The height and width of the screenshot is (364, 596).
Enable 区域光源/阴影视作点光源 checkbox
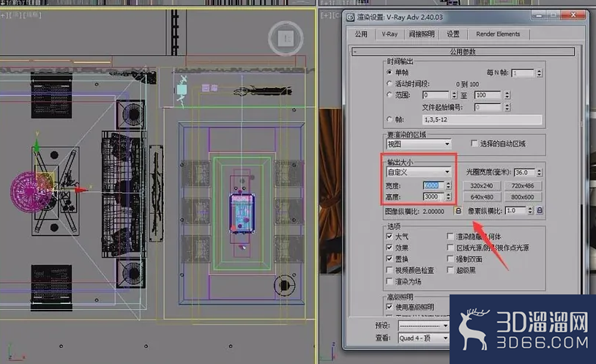[450, 248]
